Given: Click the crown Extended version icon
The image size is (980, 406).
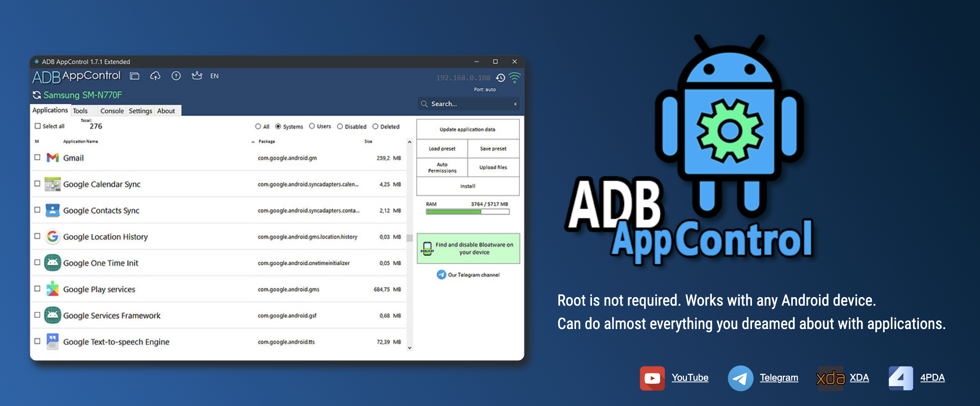Looking at the screenshot, I should coord(197,75).
